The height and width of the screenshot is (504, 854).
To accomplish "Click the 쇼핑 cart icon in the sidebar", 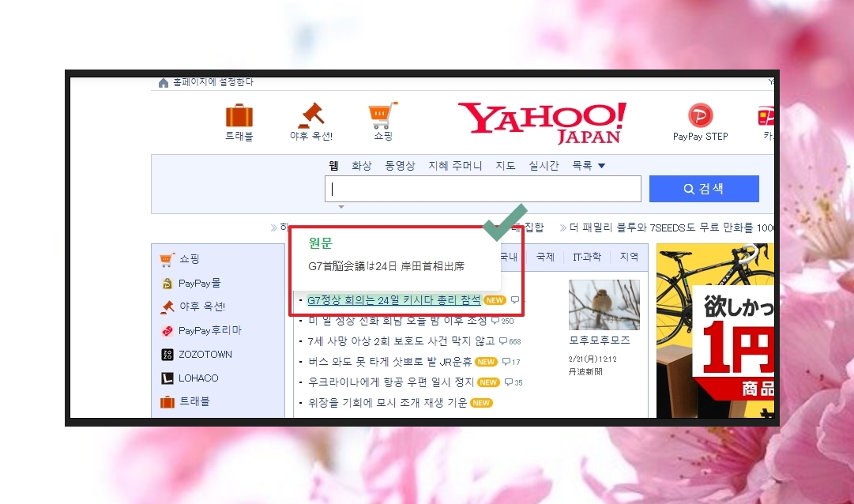I will [167, 259].
